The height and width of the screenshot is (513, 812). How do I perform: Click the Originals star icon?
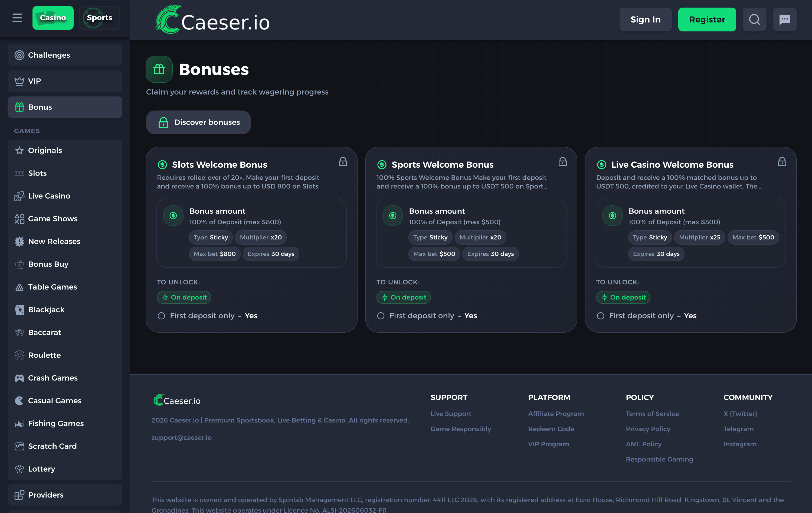[x=19, y=151]
